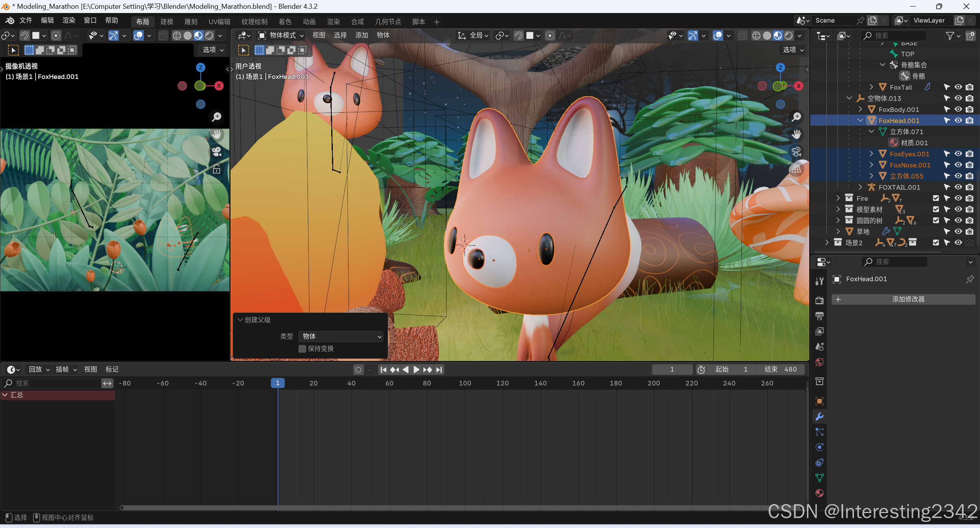The width and height of the screenshot is (980, 528).
Task: Click frame 100 on timeline ruler
Action: 465,383
